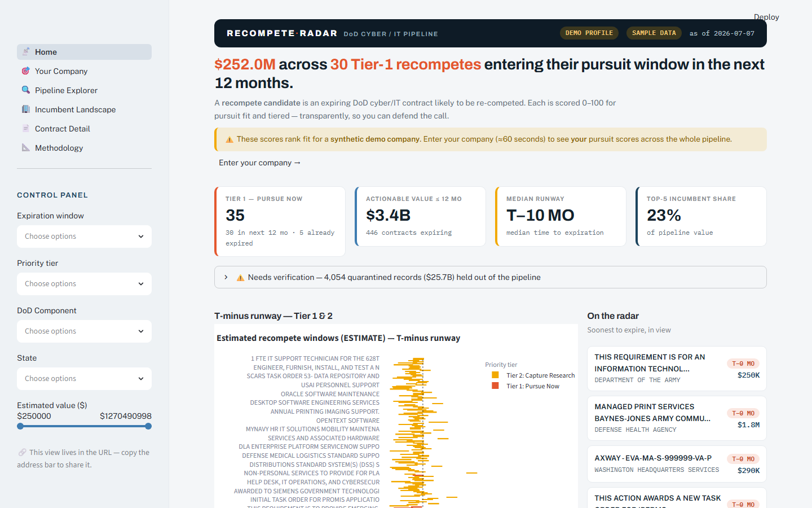Click the Top-5 Incumbent Share 23% card
The width and height of the screenshot is (812, 508).
pyautogui.click(x=701, y=216)
